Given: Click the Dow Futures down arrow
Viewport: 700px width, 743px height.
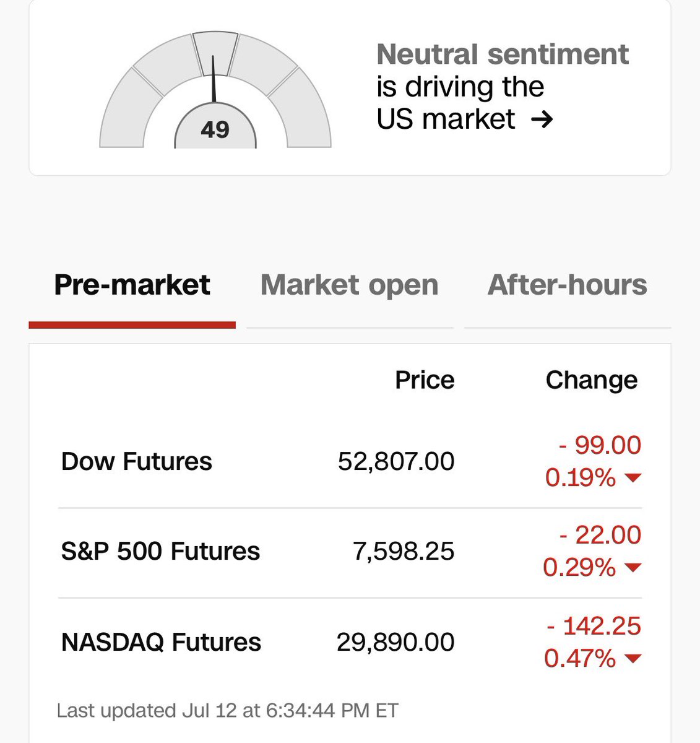Looking at the screenshot, I should coord(633,478).
